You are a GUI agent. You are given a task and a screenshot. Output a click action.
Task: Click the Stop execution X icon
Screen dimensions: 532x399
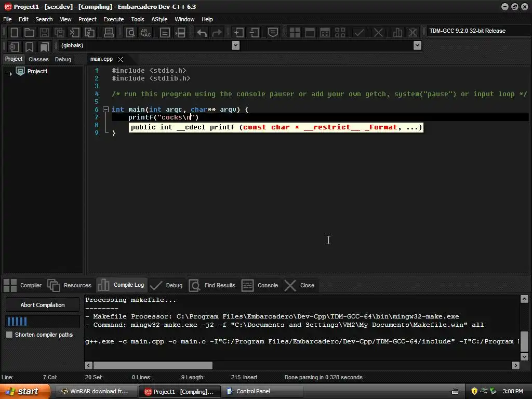coord(378,33)
